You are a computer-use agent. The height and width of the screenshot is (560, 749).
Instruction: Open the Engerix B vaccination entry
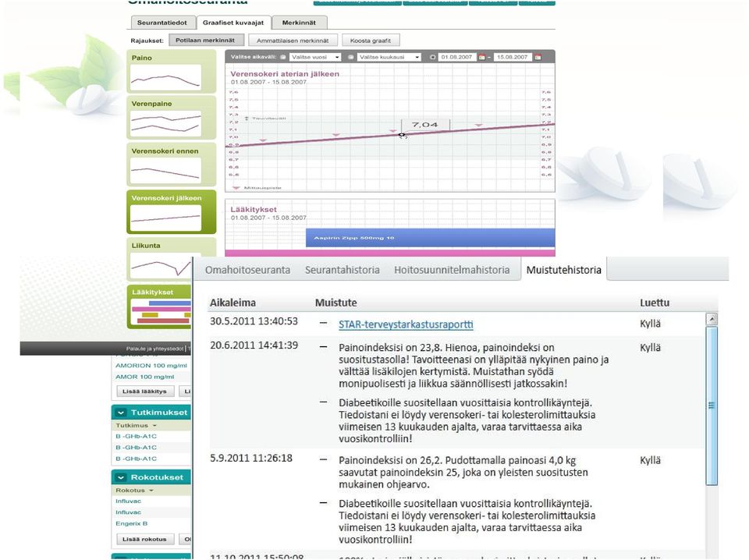(131, 523)
